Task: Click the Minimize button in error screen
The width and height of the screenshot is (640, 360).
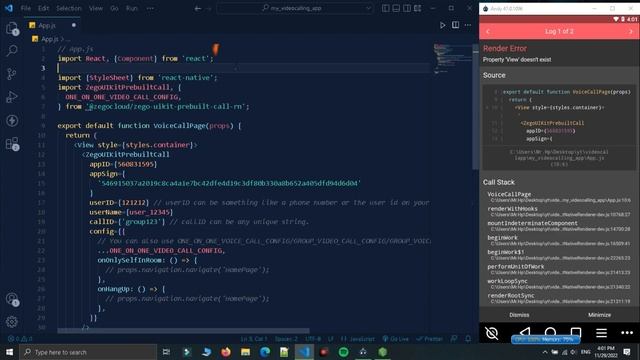Action: [x=599, y=315]
